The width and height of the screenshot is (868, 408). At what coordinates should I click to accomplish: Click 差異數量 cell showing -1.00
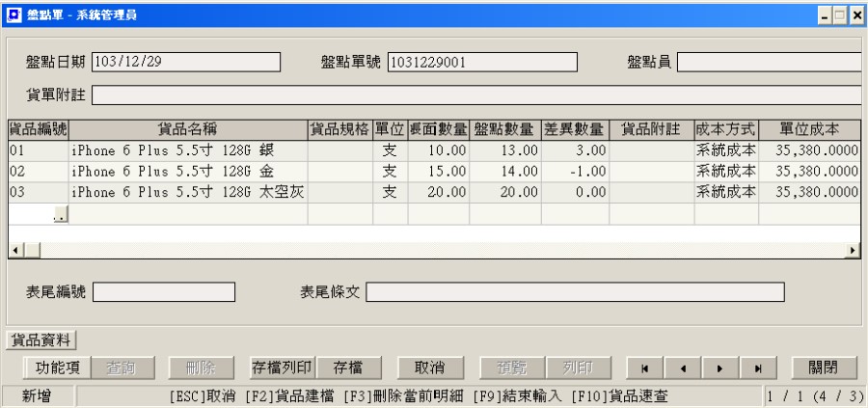575,172
